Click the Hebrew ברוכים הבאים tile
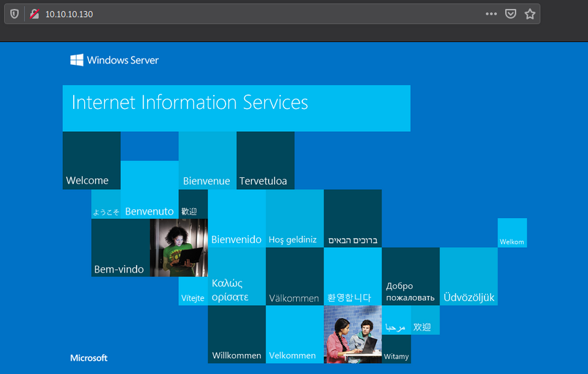The height and width of the screenshot is (374, 588). pos(353,218)
